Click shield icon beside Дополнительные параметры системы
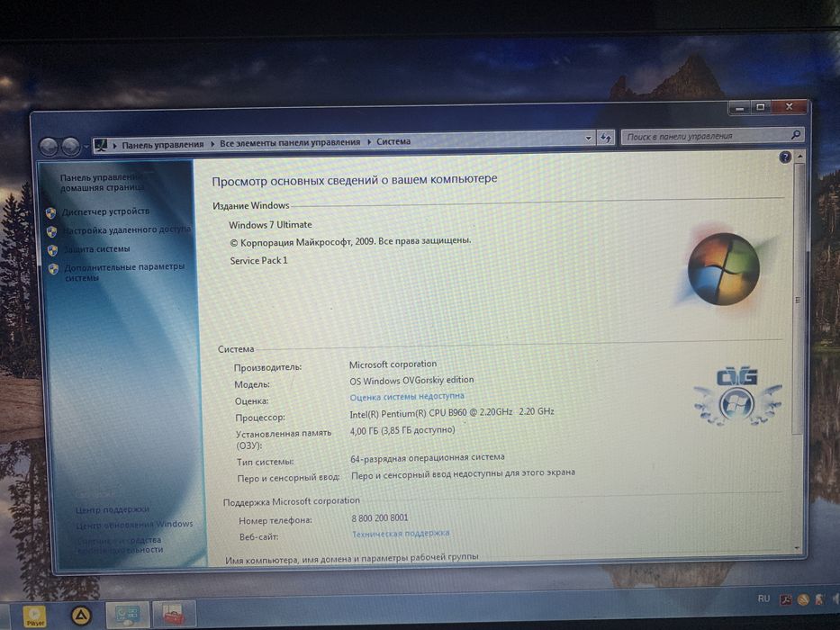The height and width of the screenshot is (630, 840). (54, 269)
